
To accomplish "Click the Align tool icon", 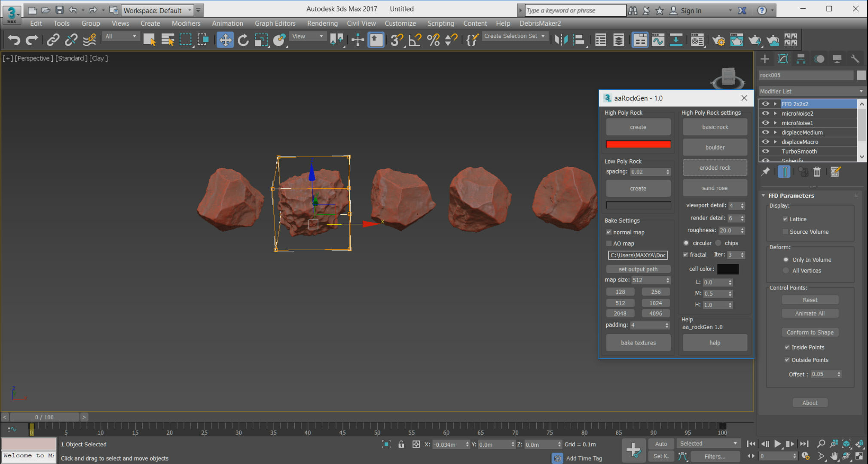I will pos(579,40).
